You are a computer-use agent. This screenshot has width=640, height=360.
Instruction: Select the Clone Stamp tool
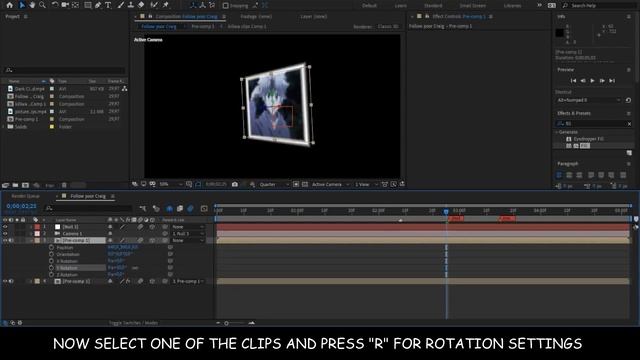tap(131, 5)
